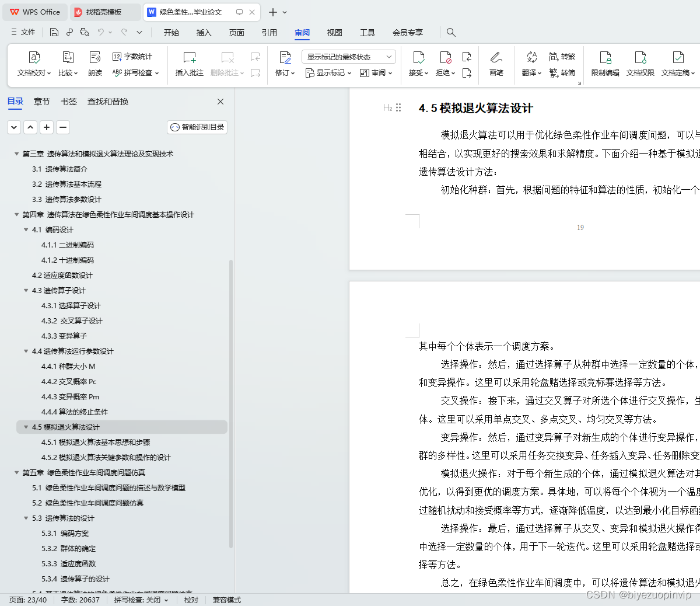Switch to the 视图 ribbon tab
Screen dimensions: 700x606
point(335,33)
